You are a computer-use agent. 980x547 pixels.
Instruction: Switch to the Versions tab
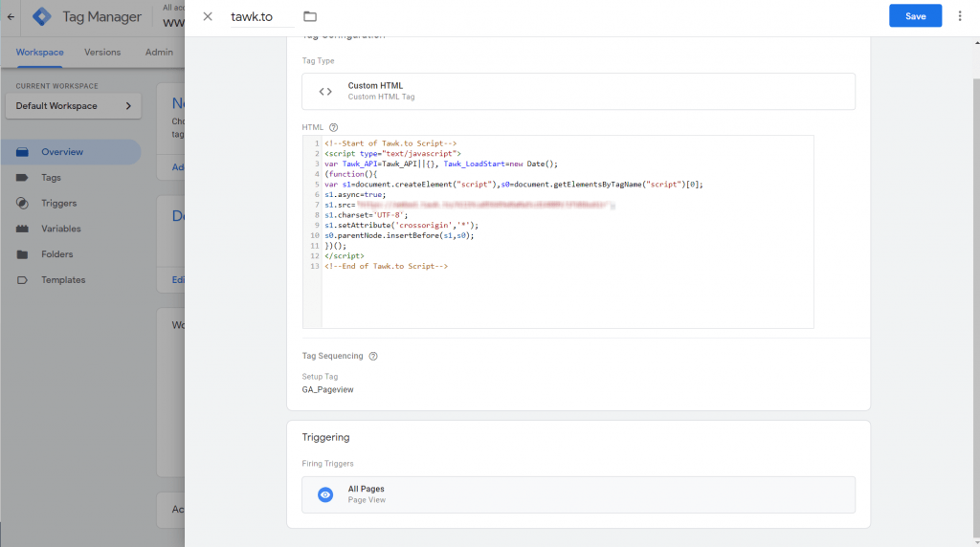(102, 53)
